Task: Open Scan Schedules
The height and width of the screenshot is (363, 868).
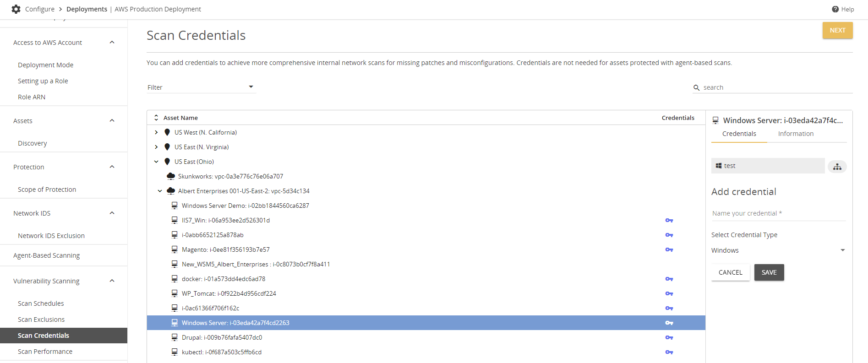Action: coord(41,303)
